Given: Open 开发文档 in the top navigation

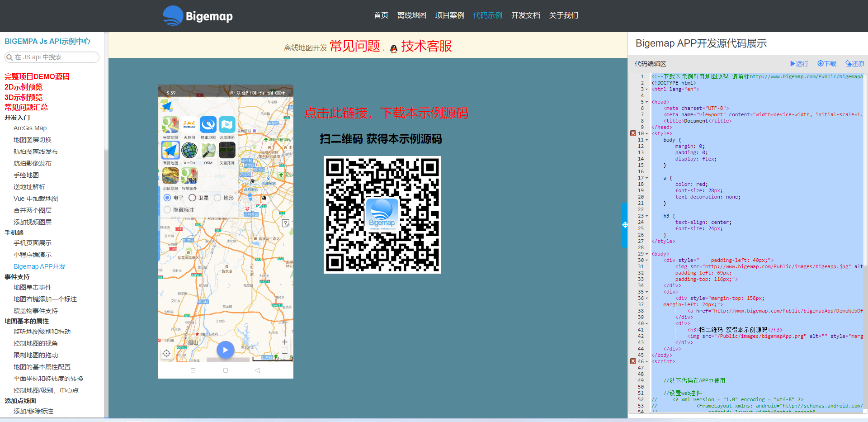Looking at the screenshot, I should click(x=526, y=15).
